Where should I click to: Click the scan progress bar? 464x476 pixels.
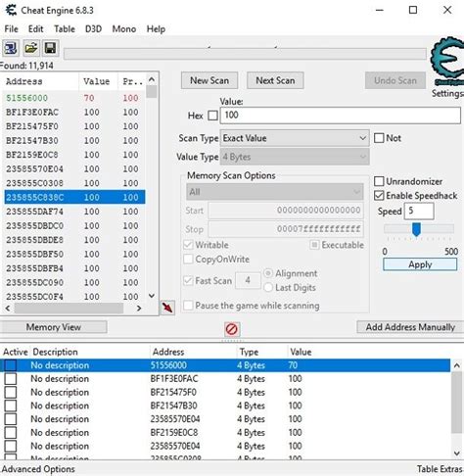245,54
